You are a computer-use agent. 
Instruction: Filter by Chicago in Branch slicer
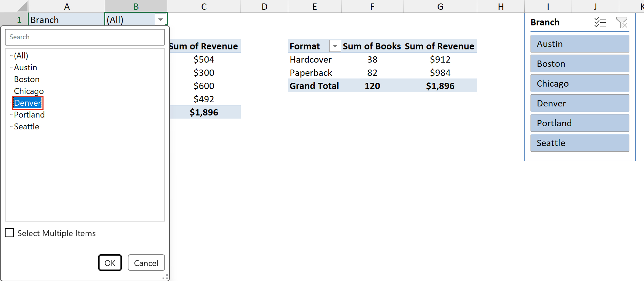(x=580, y=83)
